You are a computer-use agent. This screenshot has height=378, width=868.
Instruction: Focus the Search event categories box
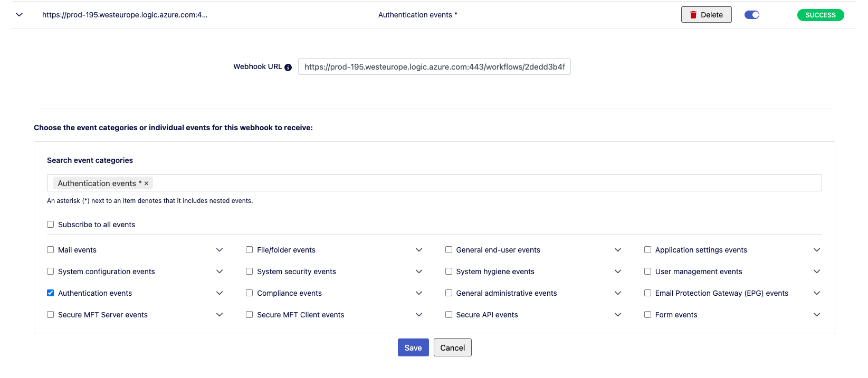click(x=434, y=183)
